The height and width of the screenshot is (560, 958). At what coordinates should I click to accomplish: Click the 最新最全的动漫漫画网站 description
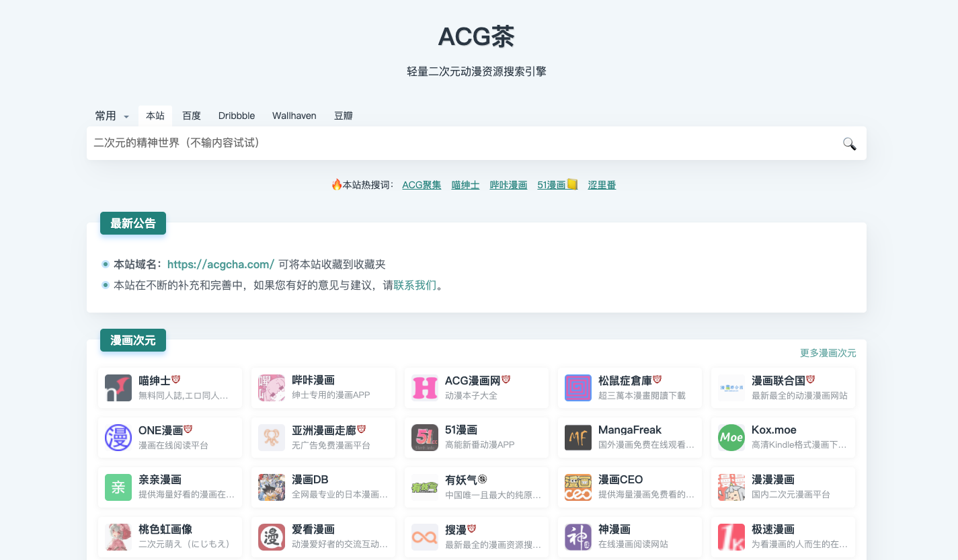tap(799, 395)
